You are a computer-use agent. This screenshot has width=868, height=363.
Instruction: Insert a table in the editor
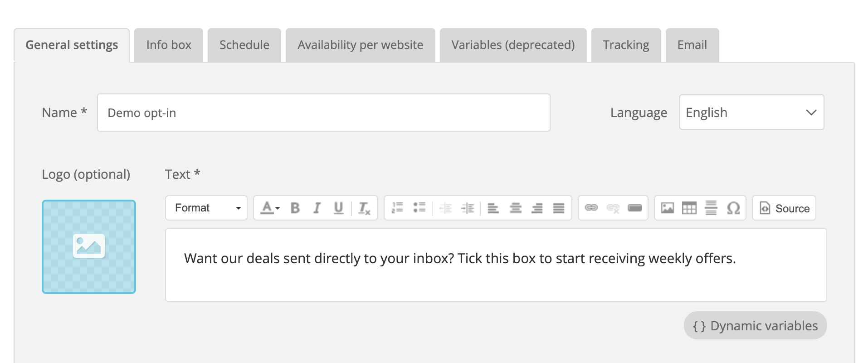689,208
